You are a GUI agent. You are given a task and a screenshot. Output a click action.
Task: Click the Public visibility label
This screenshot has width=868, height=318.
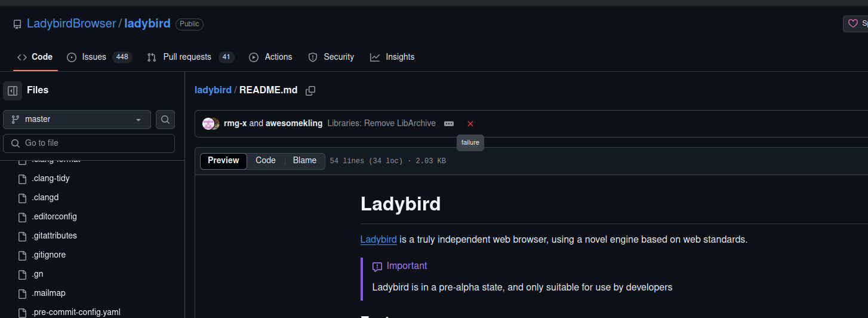coord(189,25)
